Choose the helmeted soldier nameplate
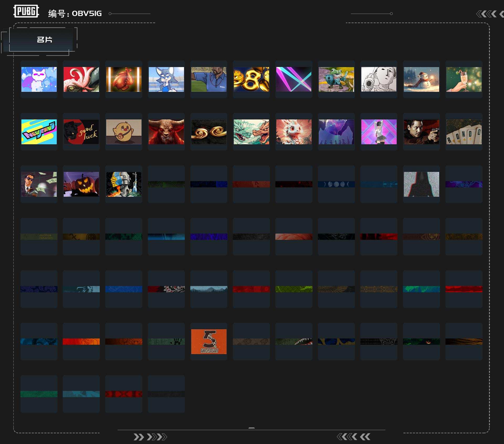 point(124,184)
